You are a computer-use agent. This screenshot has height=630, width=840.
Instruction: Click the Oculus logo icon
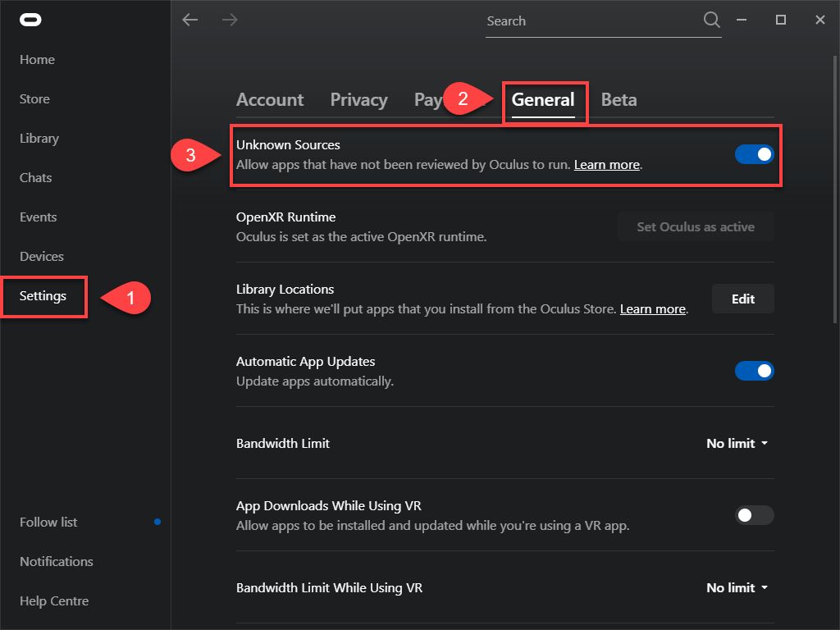coord(30,20)
